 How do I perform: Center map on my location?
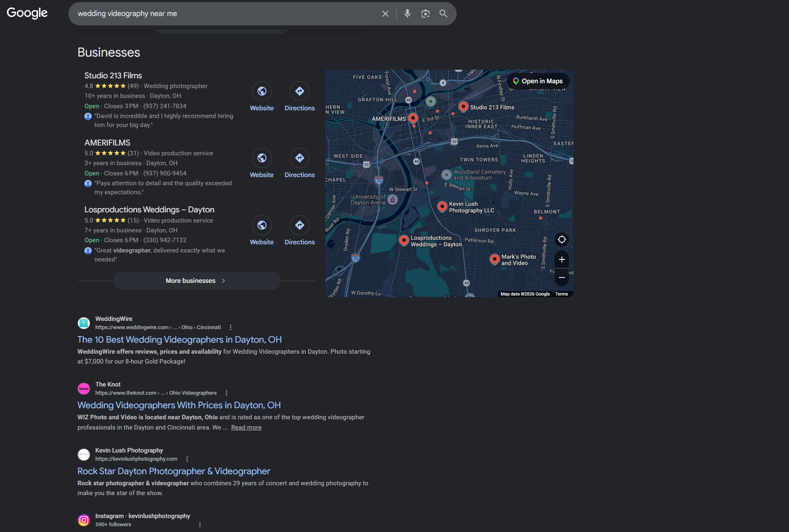(x=562, y=239)
